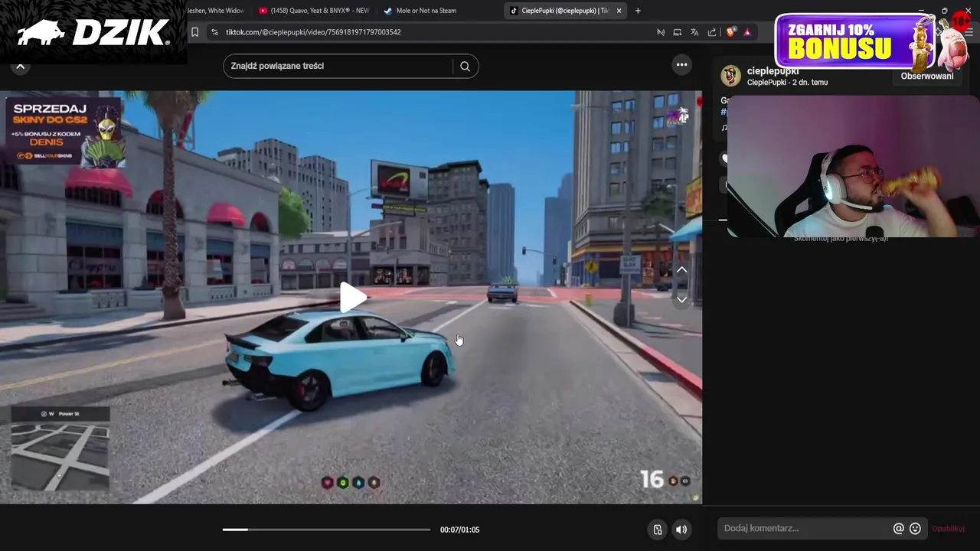
Task: Mute the video with speaker icon
Action: click(681, 530)
